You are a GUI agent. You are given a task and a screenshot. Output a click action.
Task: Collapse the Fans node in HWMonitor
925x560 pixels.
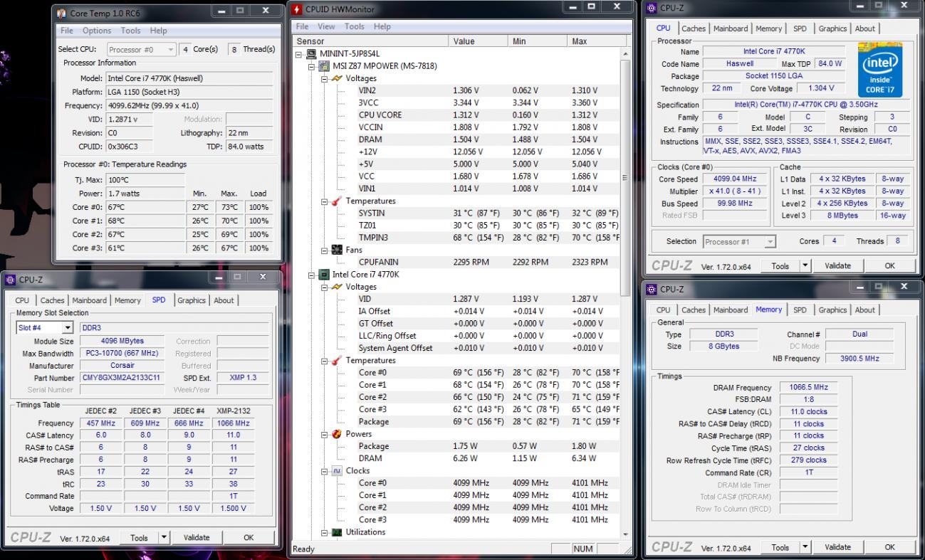pyautogui.click(x=325, y=250)
